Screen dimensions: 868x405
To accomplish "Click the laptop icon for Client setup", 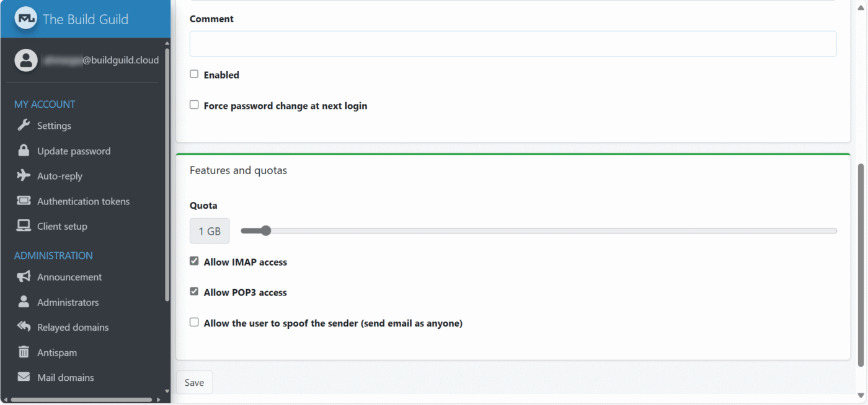I will tap(24, 226).
